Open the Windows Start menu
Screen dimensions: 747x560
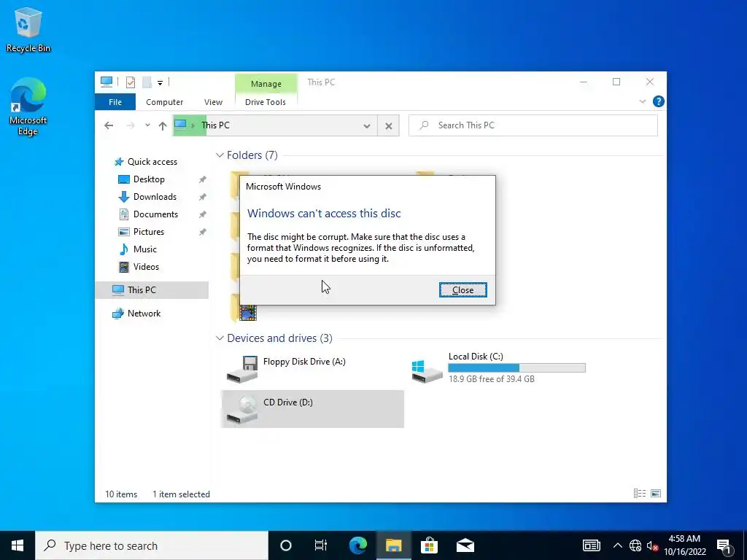(x=18, y=545)
